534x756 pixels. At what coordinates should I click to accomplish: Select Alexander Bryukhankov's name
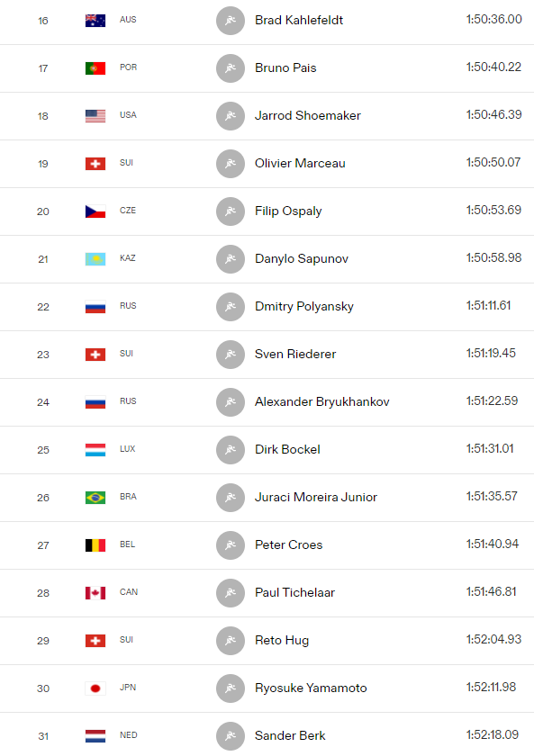pyautogui.click(x=322, y=401)
